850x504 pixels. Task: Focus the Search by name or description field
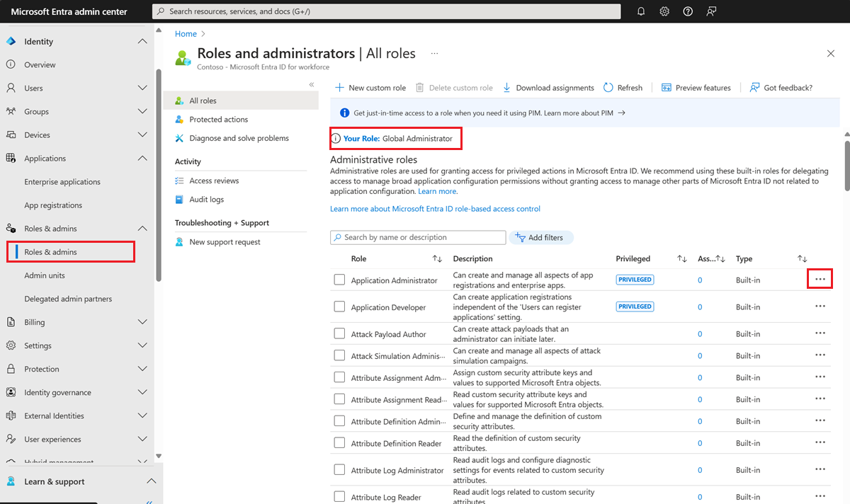(418, 237)
